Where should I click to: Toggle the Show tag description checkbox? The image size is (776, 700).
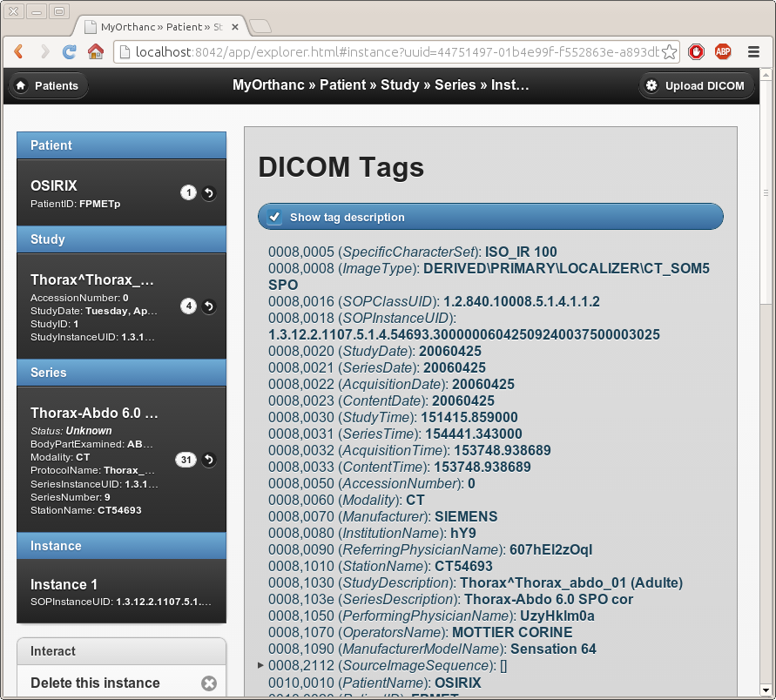point(274,217)
